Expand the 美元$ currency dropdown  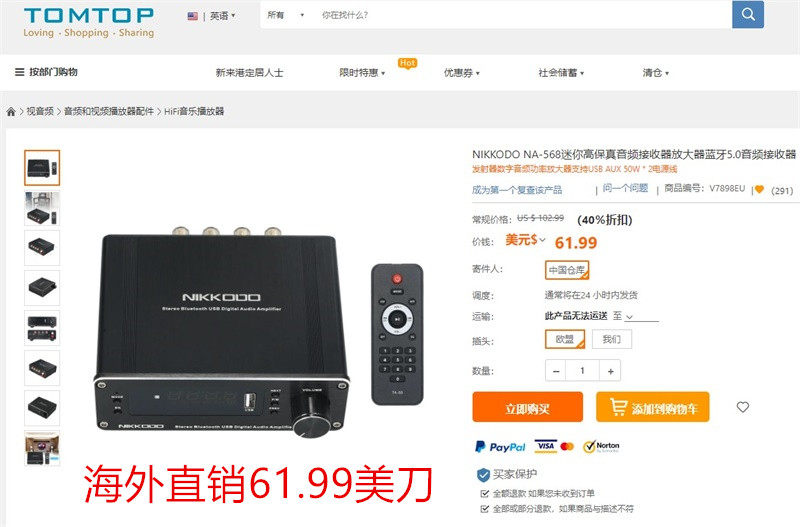pos(525,240)
